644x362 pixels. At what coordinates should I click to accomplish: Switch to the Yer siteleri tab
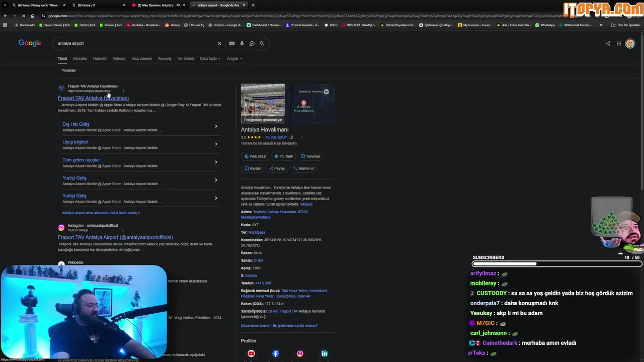point(186,59)
